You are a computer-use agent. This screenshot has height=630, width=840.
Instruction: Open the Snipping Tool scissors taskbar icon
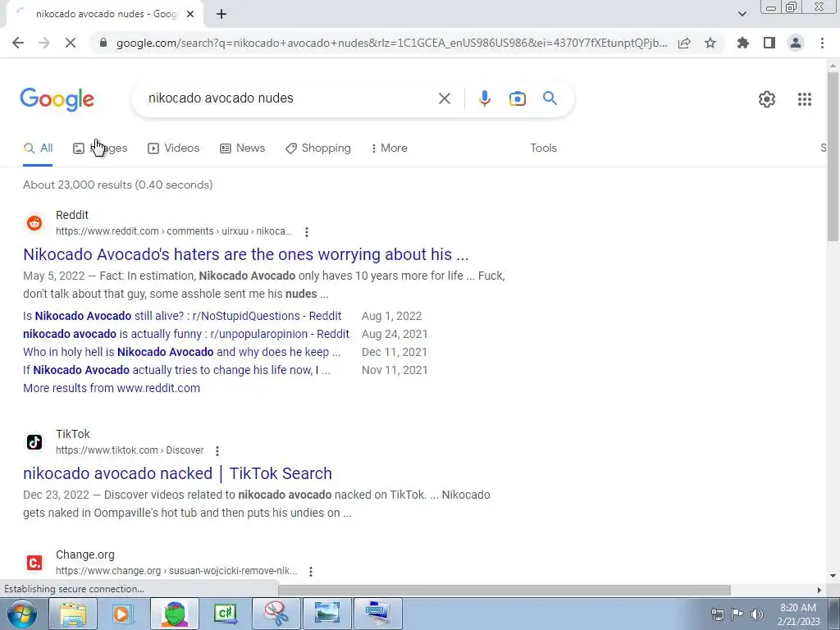point(276,614)
